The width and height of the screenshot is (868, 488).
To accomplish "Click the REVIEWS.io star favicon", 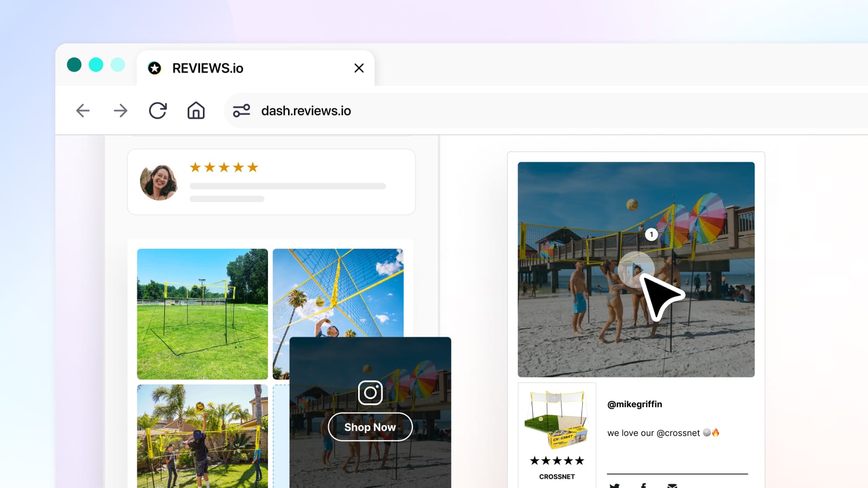I will pyautogui.click(x=155, y=68).
